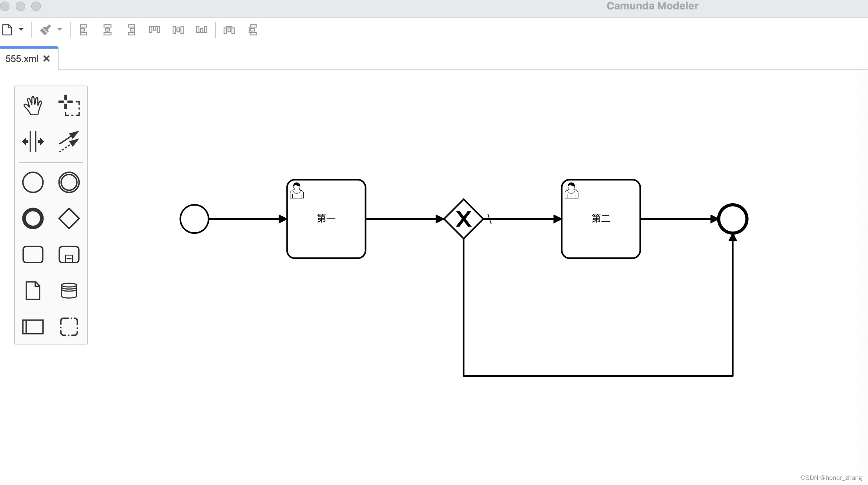
Task: Pick the sub-process shape from the palette
Action: (69, 254)
